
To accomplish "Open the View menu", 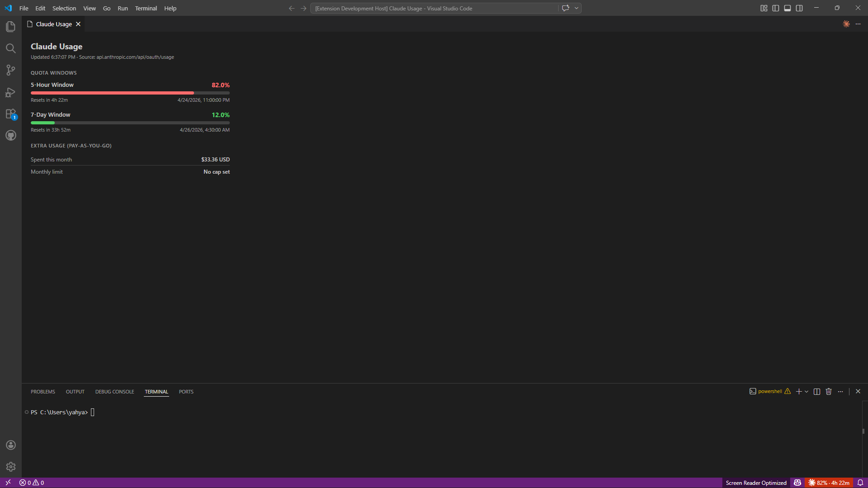I will pos(90,8).
